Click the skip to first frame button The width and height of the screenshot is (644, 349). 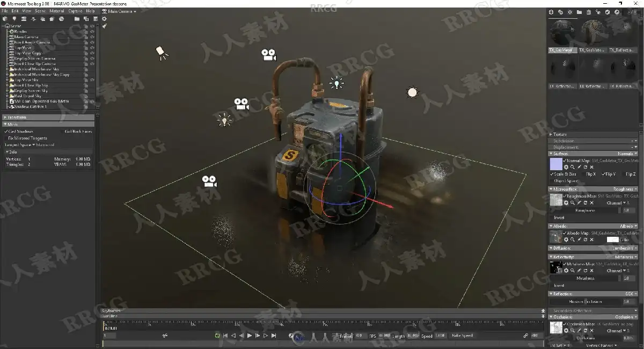click(x=225, y=336)
